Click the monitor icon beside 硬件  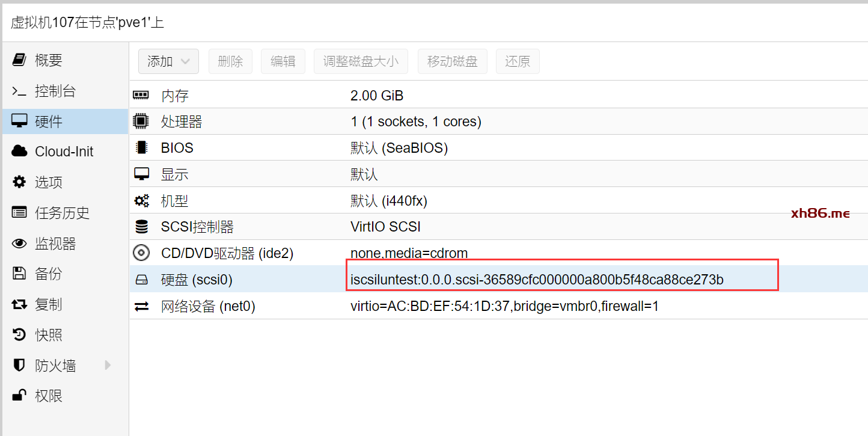click(19, 121)
